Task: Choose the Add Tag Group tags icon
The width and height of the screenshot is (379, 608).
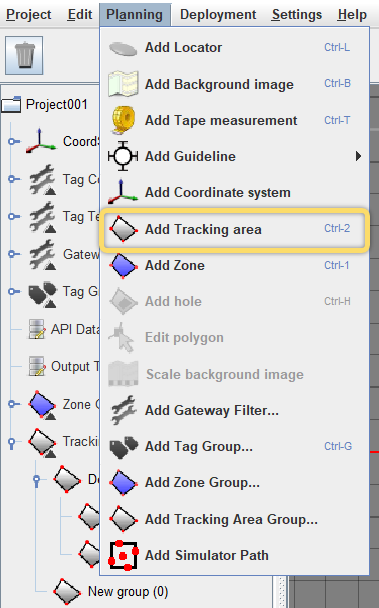Action: click(124, 447)
